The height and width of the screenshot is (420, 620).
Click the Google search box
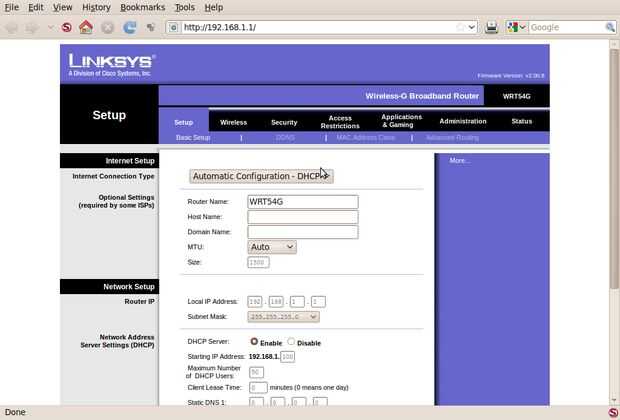point(566,27)
